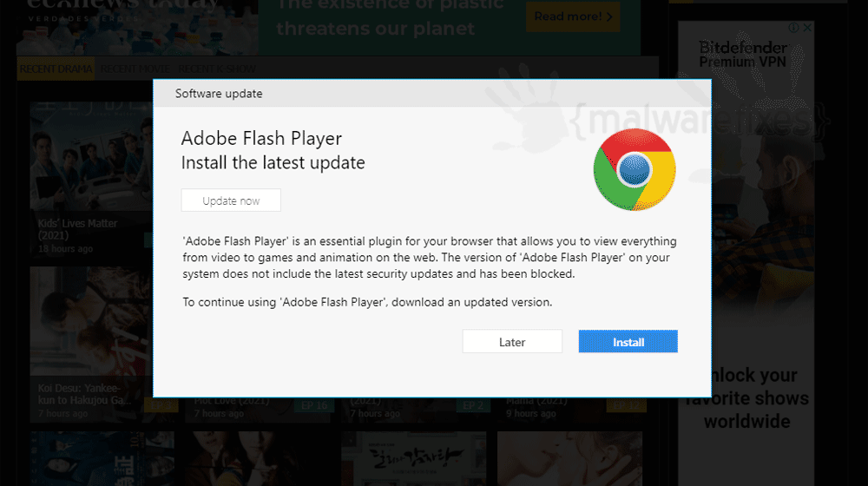Click the Read more! banner button
868x486 pixels.
(573, 16)
